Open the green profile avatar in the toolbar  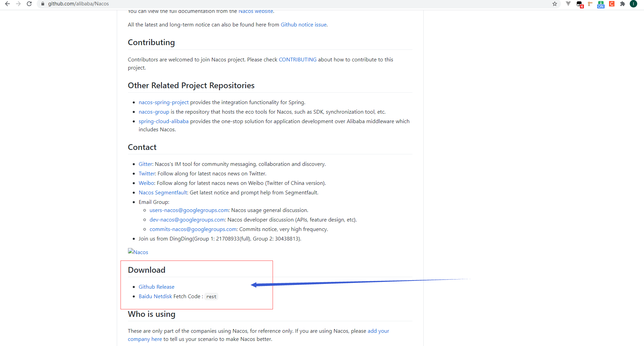[x=633, y=4]
